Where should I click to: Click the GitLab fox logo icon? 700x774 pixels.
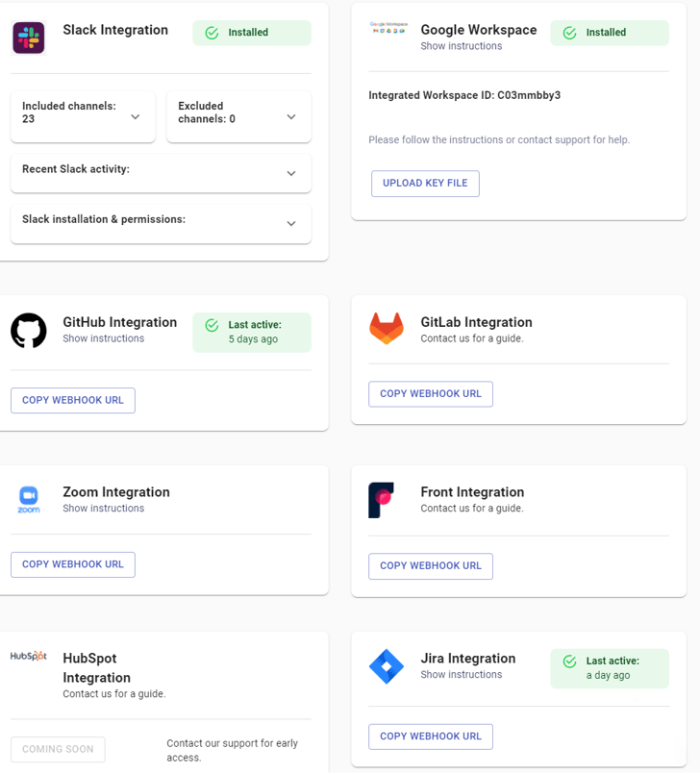tap(387, 328)
